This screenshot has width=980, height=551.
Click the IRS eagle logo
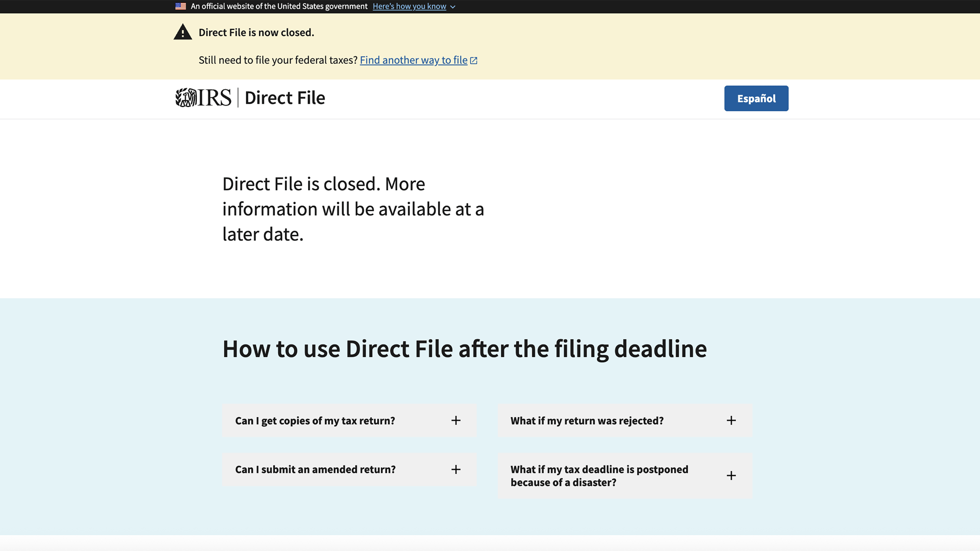(x=186, y=98)
